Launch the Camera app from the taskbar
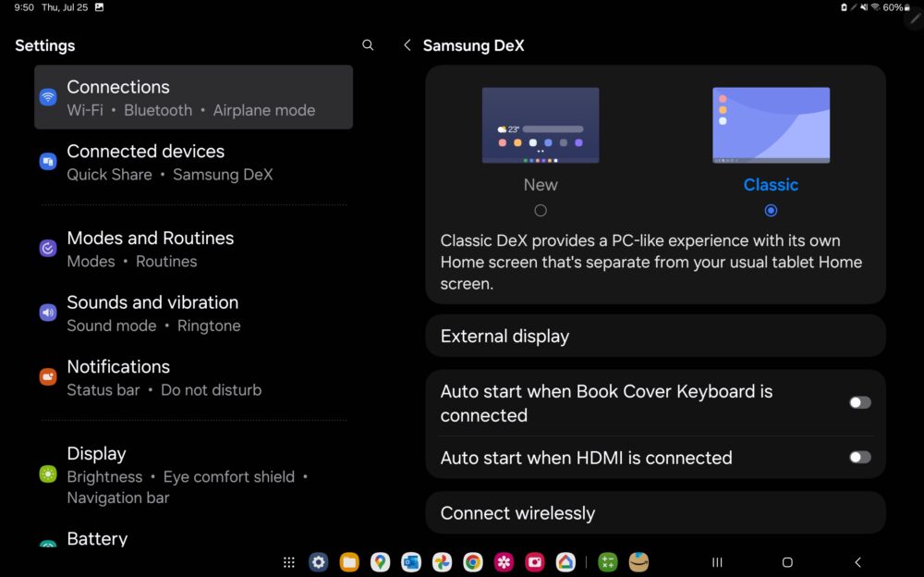The width and height of the screenshot is (924, 577). click(x=534, y=561)
